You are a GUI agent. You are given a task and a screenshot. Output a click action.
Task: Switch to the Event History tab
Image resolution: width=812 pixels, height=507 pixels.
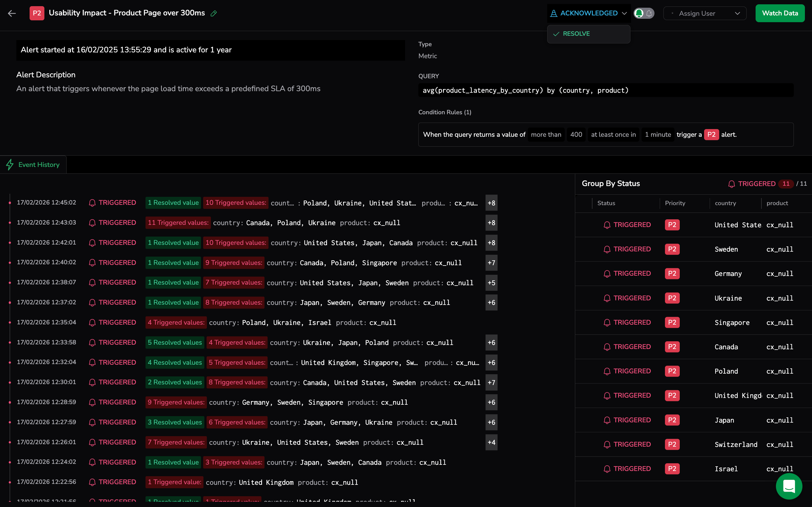tap(39, 165)
